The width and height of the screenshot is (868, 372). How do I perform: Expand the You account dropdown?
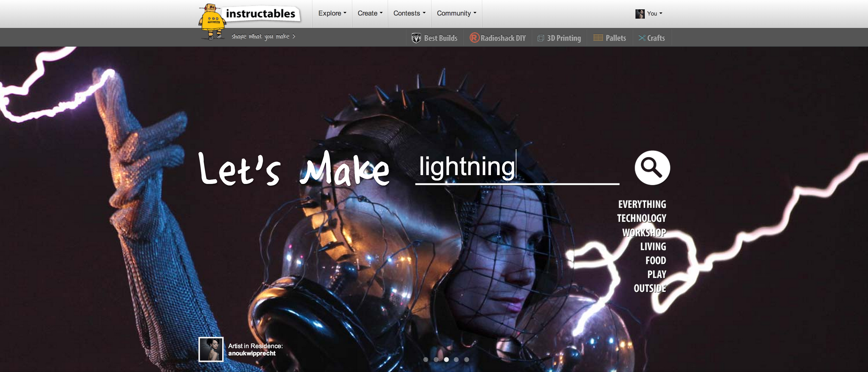pyautogui.click(x=653, y=13)
